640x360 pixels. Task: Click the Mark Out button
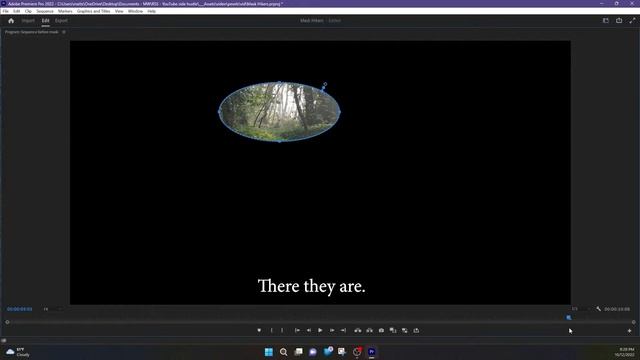(x=282, y=331)
